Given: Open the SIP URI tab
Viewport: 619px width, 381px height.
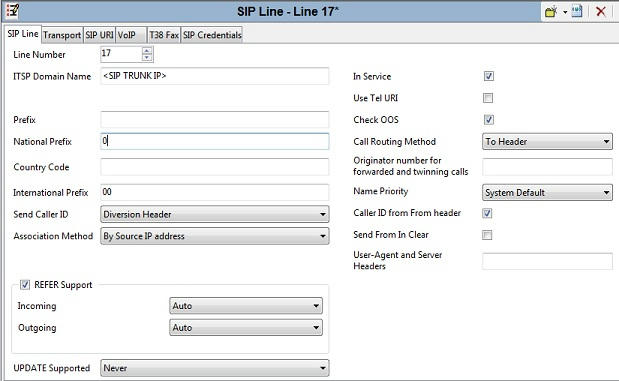Looking at the screenshot, I should click(x=99, y=35).
